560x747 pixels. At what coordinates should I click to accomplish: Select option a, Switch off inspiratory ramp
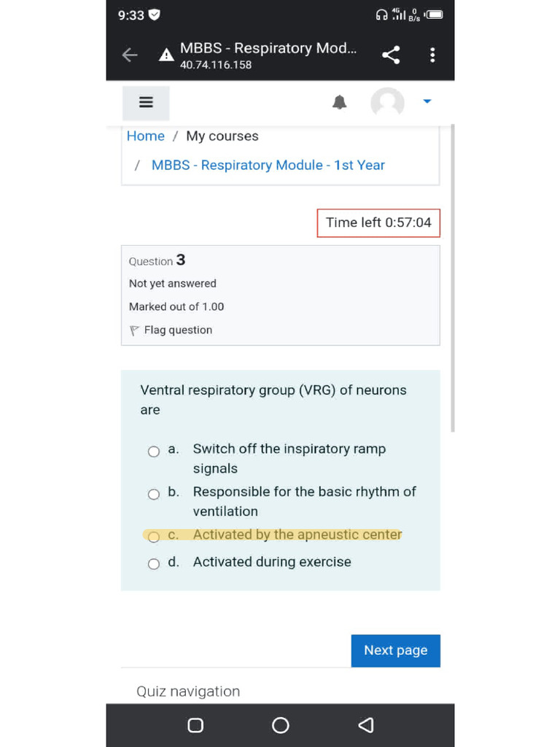point(154,452)
